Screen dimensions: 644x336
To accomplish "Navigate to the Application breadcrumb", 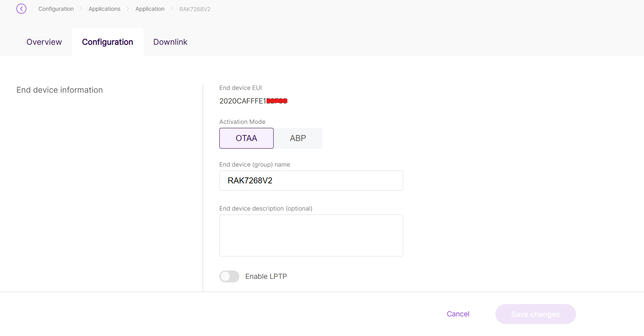I will click(x=150, y=9).
